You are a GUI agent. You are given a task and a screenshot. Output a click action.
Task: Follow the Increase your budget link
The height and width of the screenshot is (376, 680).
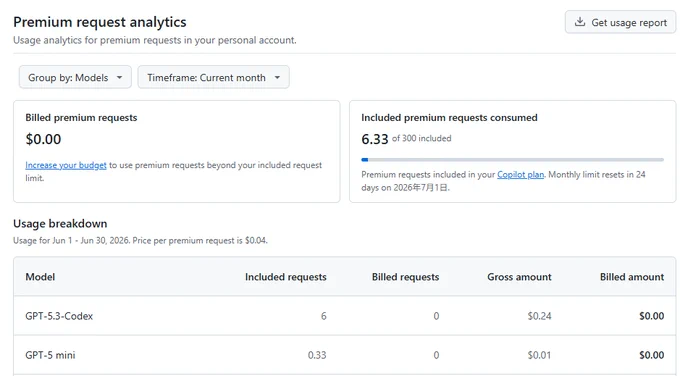coord(65,165)
